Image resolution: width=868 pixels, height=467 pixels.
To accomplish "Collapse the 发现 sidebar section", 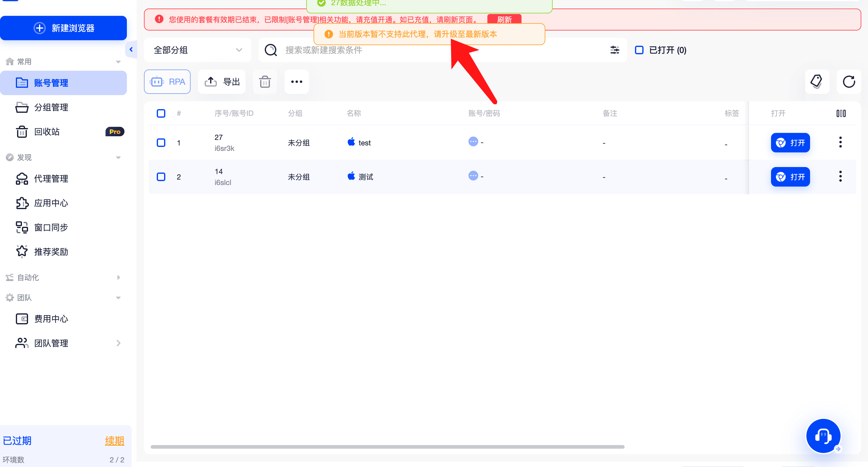I will click(118, 158).
